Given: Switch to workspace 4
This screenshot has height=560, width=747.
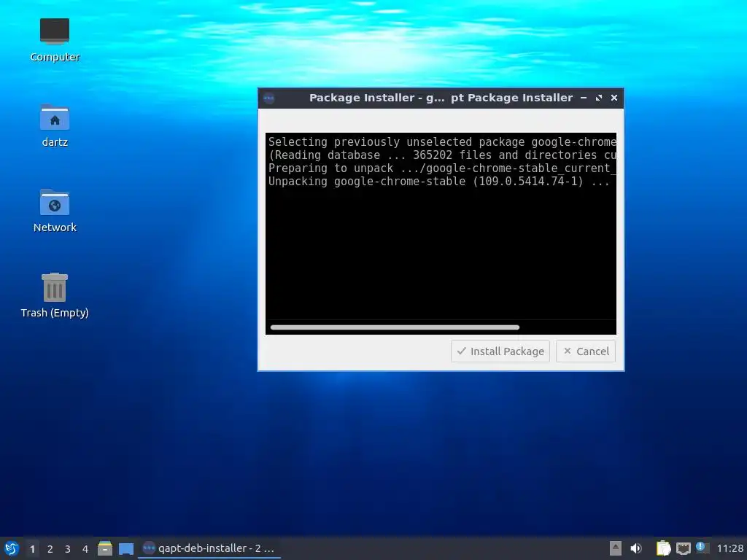Looking at the screenshot, I should [85, 549].
